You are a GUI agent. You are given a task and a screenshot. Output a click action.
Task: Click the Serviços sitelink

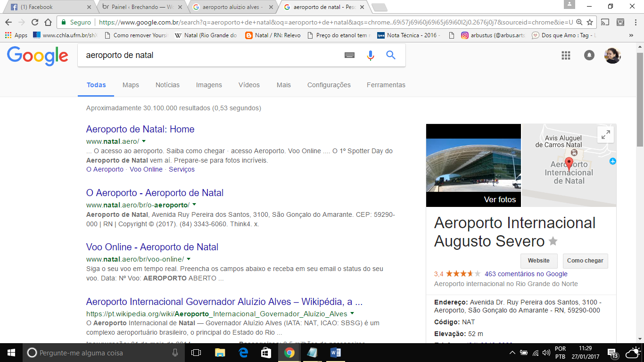[182, 169]
